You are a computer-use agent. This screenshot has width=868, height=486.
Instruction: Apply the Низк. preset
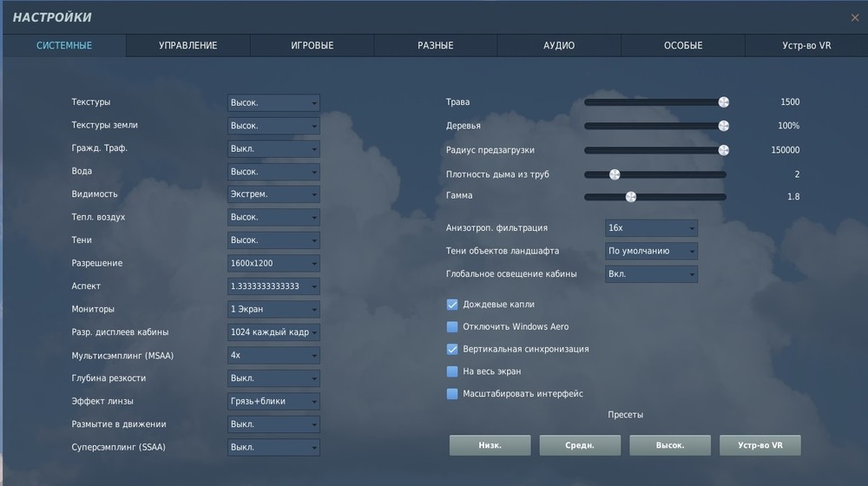click(x=490, y=445)
